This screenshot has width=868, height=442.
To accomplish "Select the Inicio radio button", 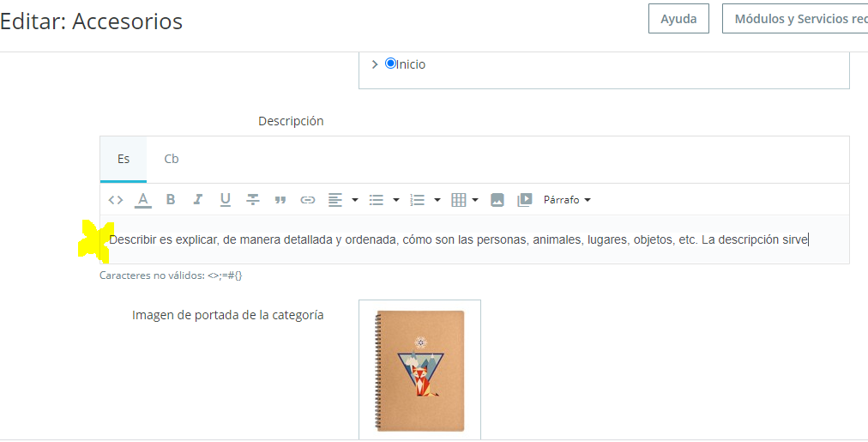I will coord(391,64).
